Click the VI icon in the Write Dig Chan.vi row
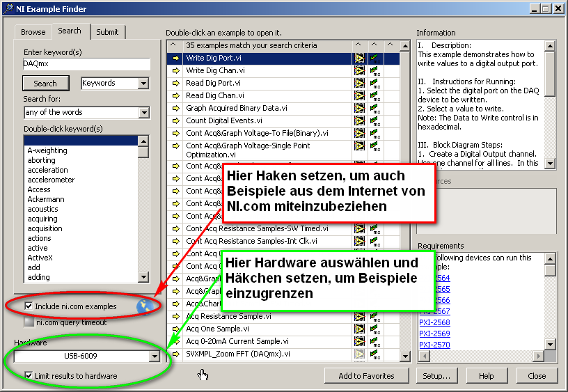 coord(360,70)
